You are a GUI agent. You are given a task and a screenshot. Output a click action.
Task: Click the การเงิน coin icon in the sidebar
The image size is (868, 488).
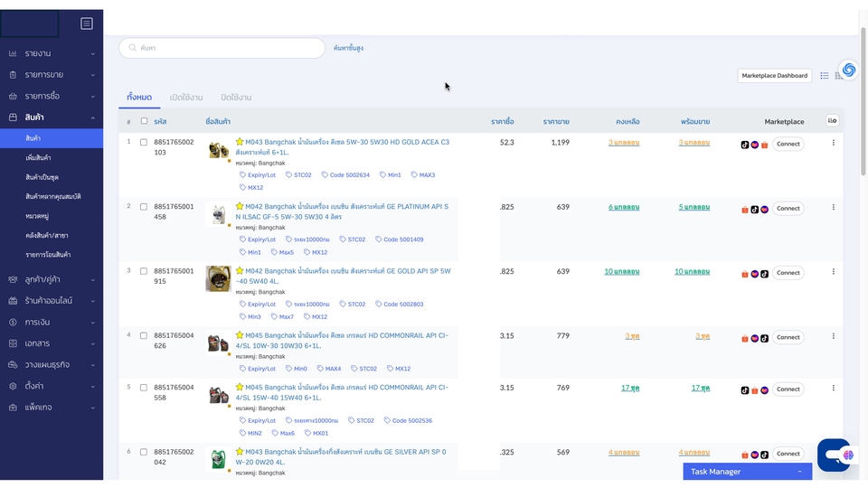13,322
